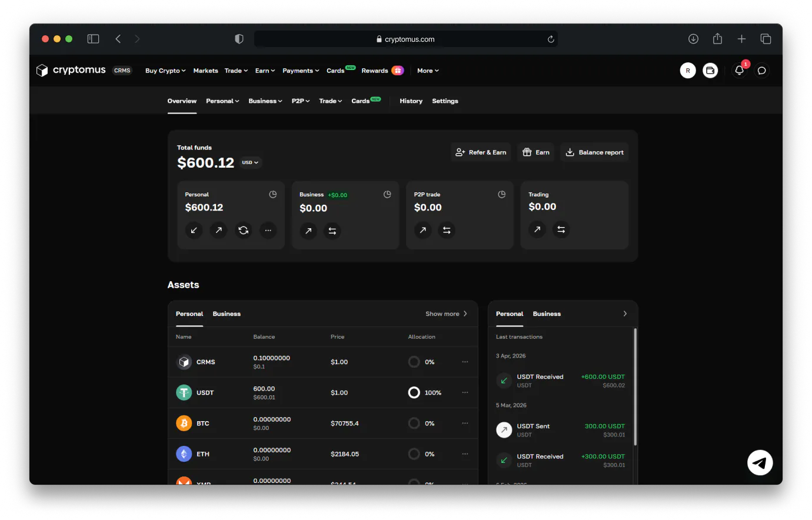The height and width of the screenshot is (520, 812).
Task: Click Personal wallet send arrow icon
Action: [218, 230]
